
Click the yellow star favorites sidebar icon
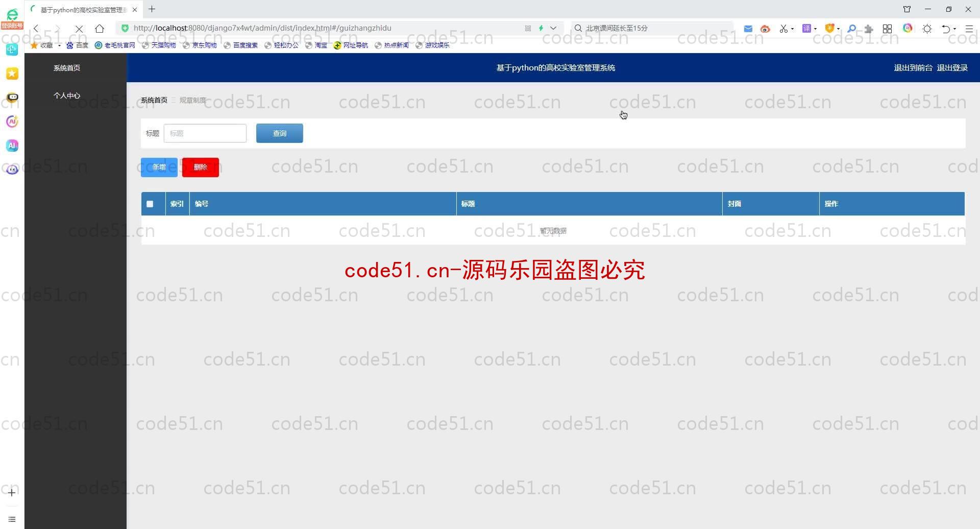coord(12,74)
